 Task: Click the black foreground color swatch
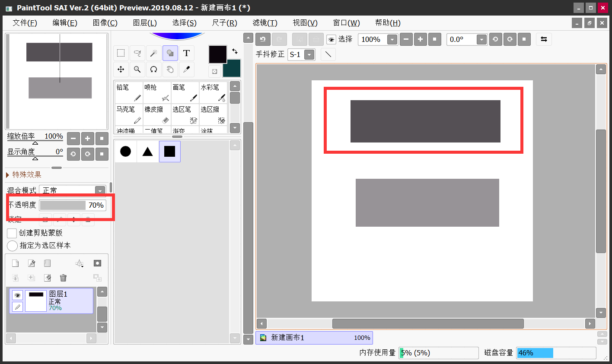(217, 54)
